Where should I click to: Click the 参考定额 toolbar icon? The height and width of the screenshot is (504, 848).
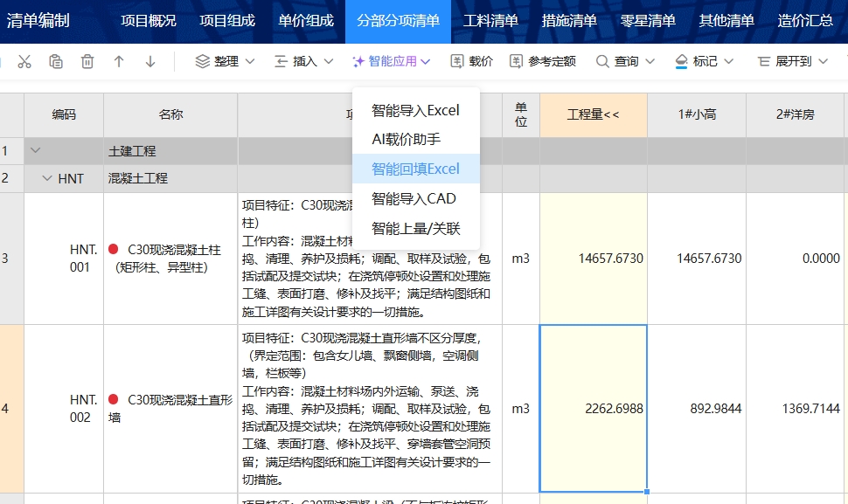542,62
